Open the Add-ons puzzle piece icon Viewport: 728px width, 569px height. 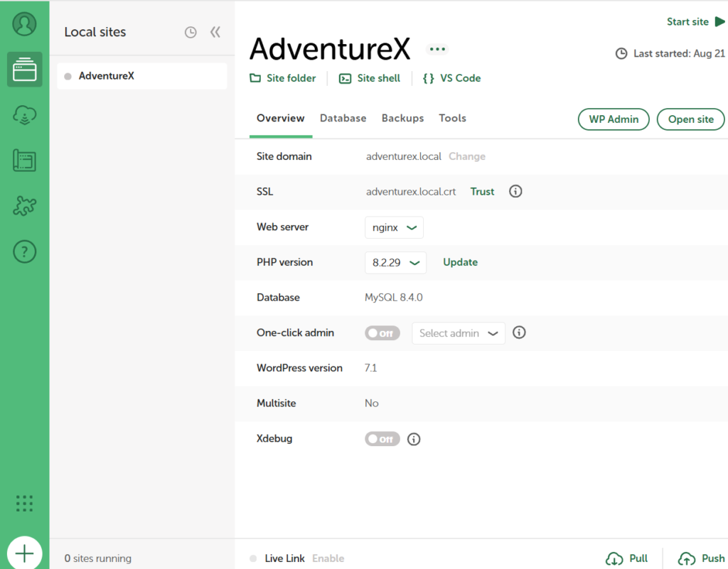click(25, 206)
